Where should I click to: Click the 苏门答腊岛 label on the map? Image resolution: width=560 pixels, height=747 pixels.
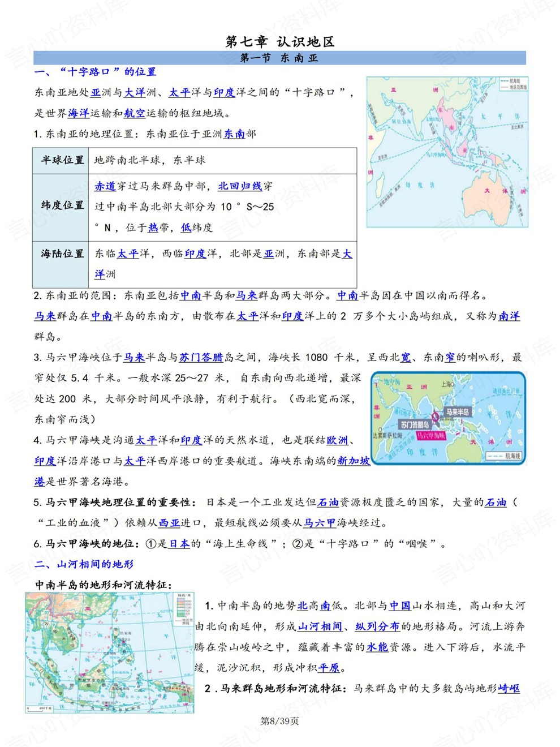(416, 424)
